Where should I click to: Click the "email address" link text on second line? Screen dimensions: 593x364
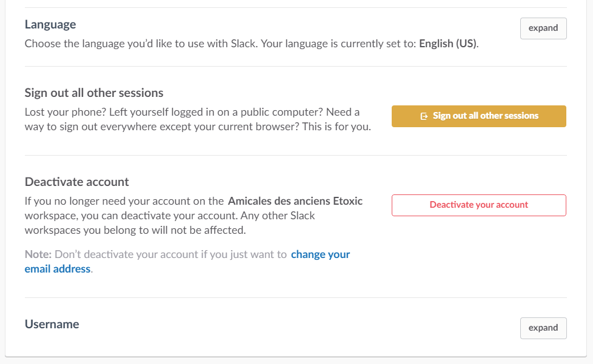[x=58, y=269]
